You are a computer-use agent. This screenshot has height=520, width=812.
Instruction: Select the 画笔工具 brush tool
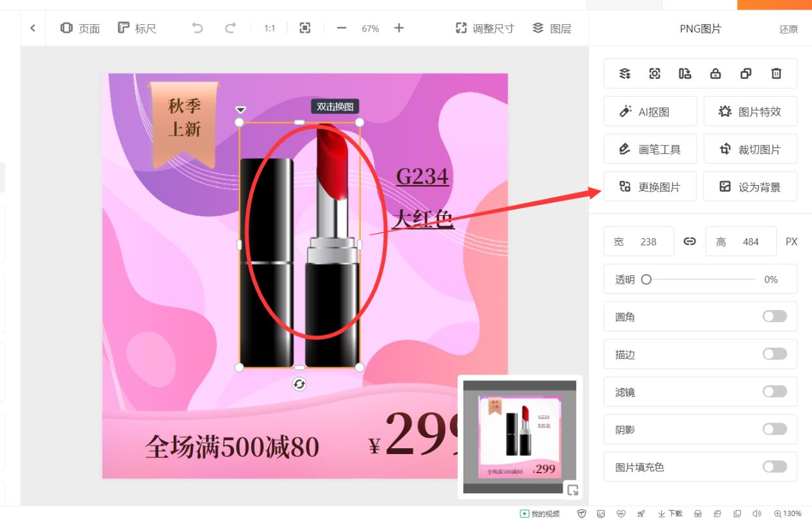[650, 149]
